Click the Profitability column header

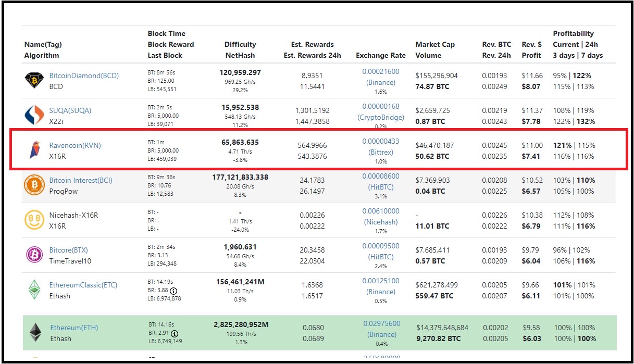click(574, 34)
